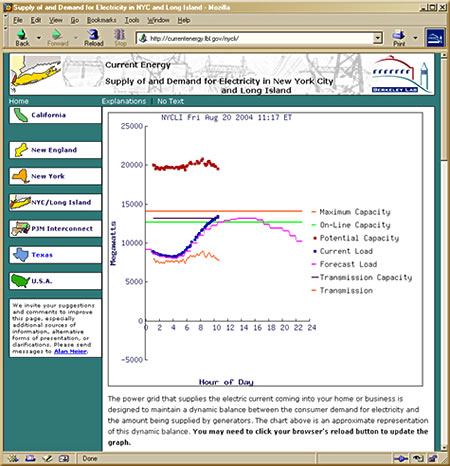Image resolution: width=450 pixels, height=466 pixels.
Task: Click the bookmark icon in the URL field
Action: pos(143,38)
